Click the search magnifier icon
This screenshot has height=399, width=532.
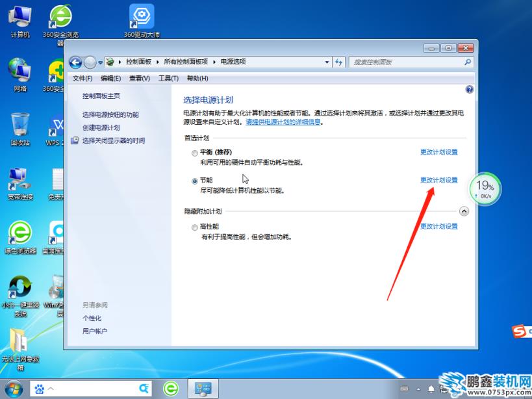click(468, 62)
